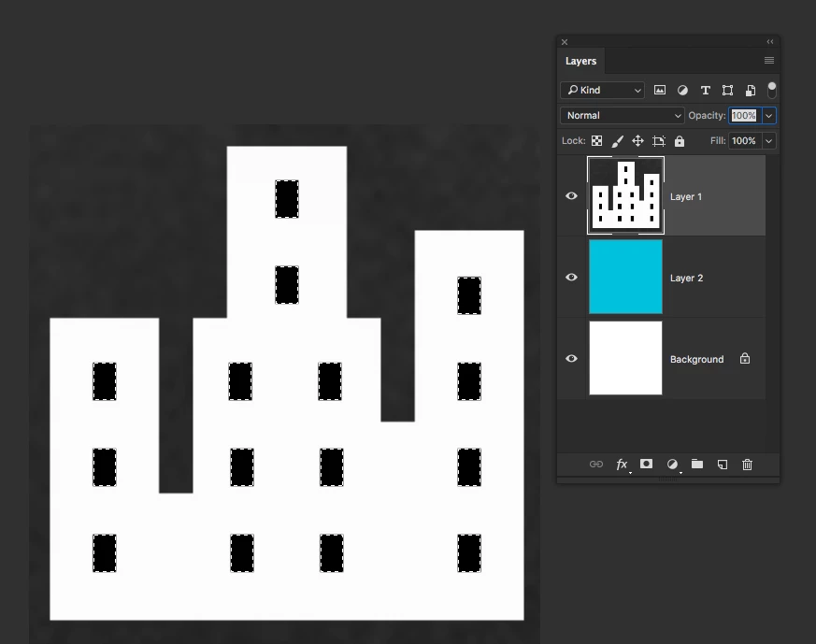Hide Layer 1 using its eye icon

point(571,196)
